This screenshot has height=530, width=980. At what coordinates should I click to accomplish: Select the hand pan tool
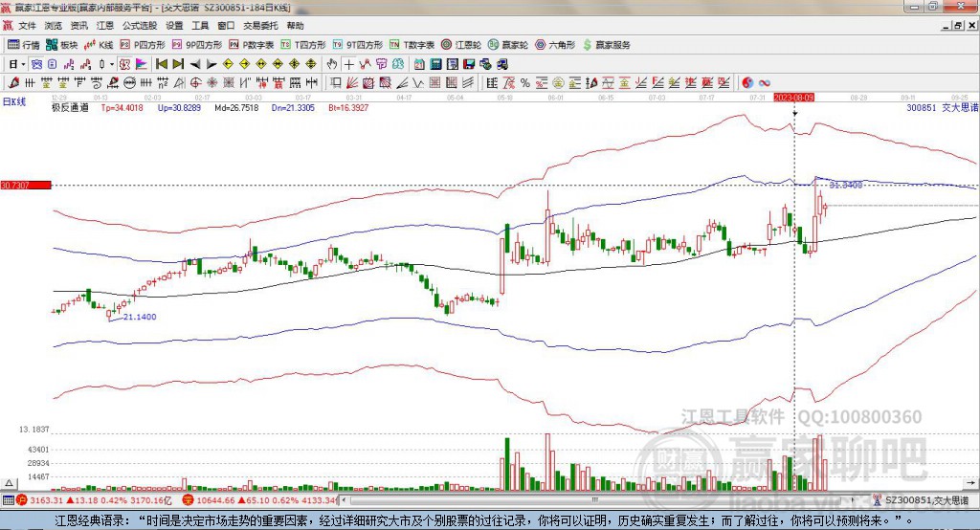[332, 64]
